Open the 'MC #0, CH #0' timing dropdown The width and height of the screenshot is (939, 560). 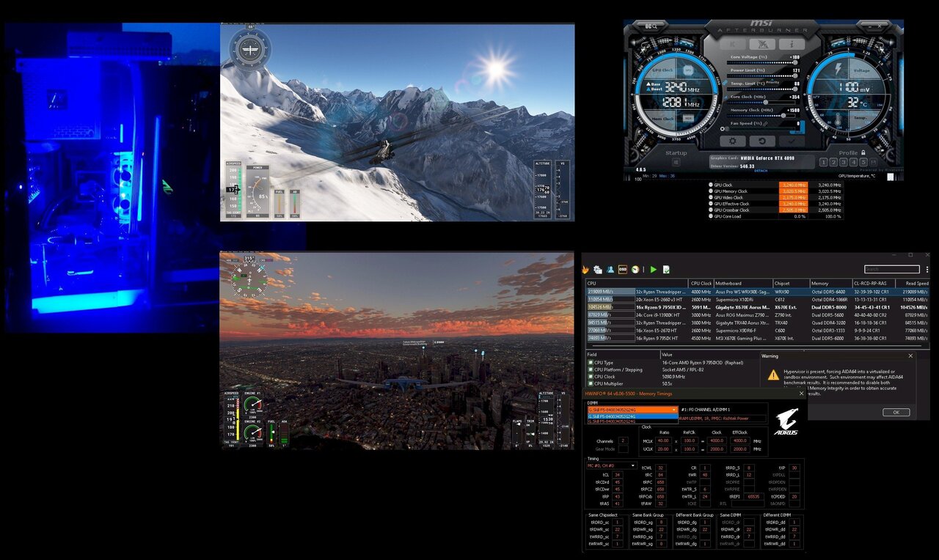coord(635,465)
